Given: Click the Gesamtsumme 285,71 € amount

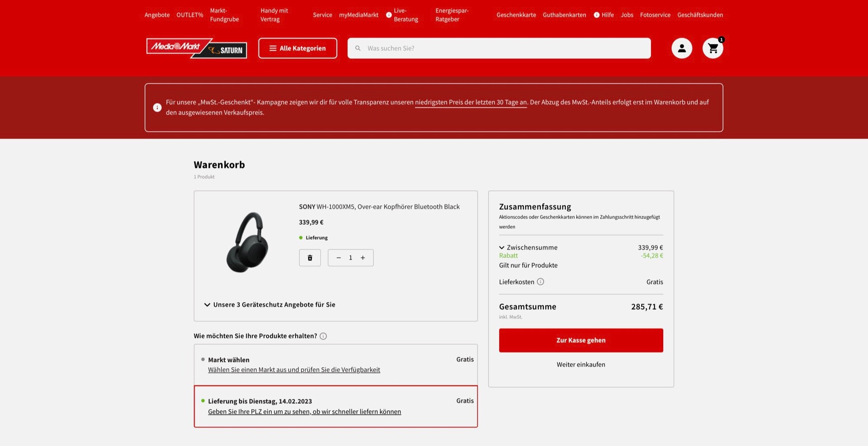Looking at the screenshot, I should tap(647, 307).
